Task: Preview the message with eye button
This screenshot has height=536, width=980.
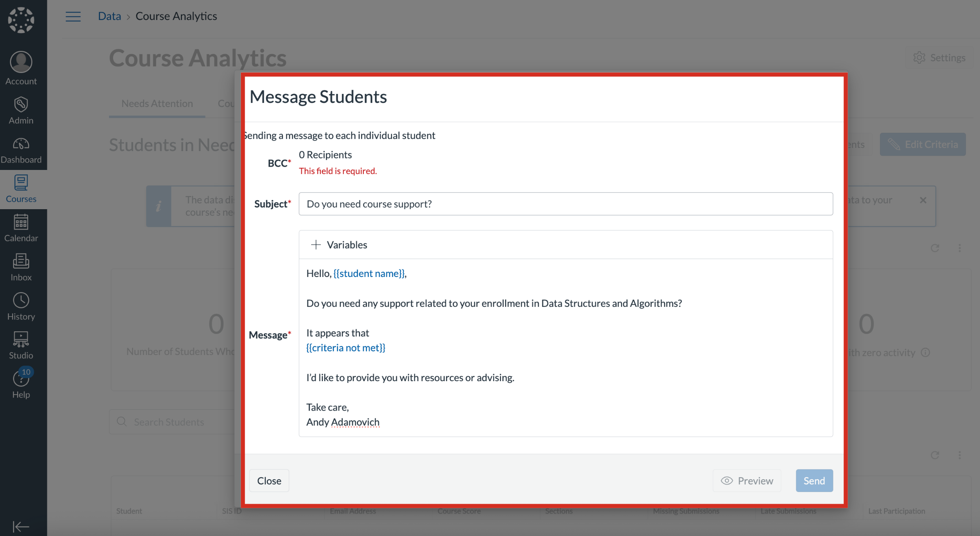Action: point(747,480)
